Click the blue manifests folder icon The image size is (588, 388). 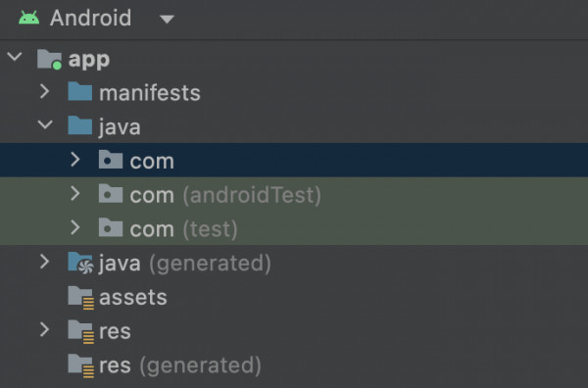pyautogui.click(x=80, y=91)
